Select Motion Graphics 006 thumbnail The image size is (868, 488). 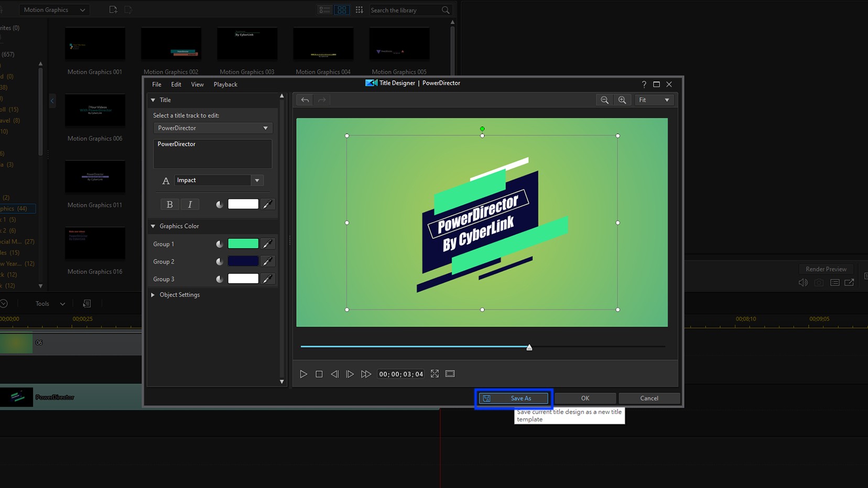(x=95, y=111)
